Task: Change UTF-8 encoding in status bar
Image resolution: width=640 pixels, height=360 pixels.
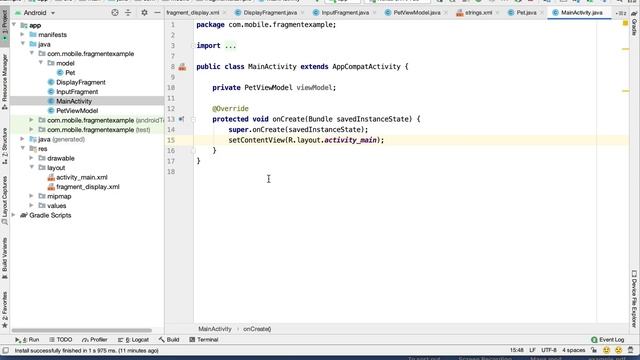Action: coord(549,350)
